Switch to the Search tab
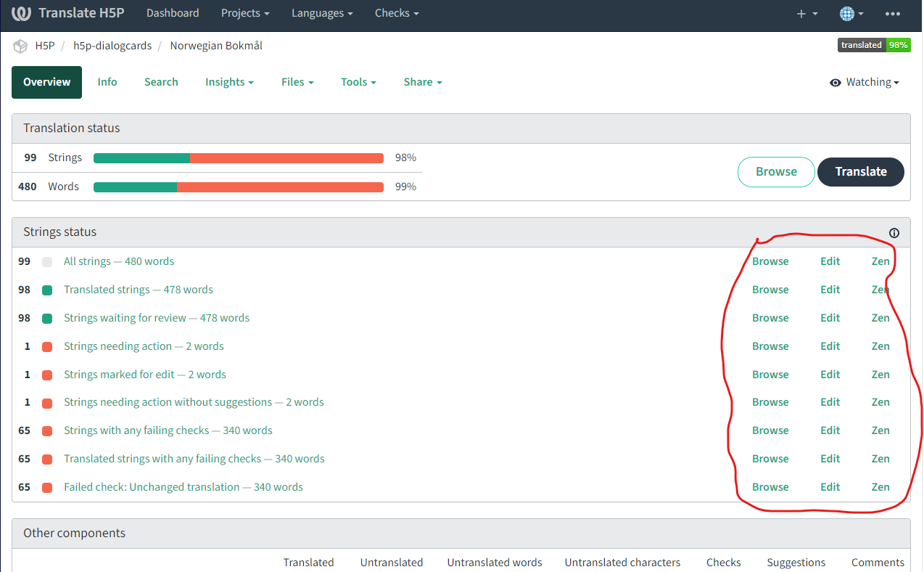Image resolution: width=924 pixels, height=572 pixels. point(161,82)
